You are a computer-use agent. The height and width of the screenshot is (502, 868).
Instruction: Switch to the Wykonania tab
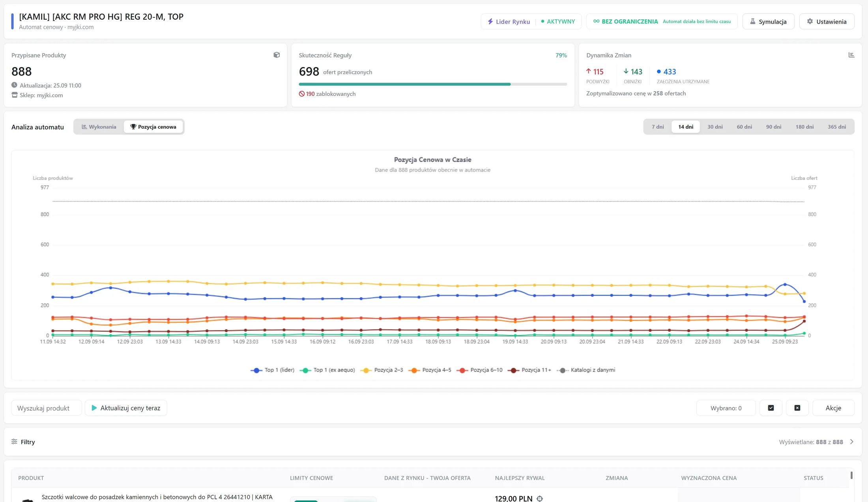tap(99, 127)
